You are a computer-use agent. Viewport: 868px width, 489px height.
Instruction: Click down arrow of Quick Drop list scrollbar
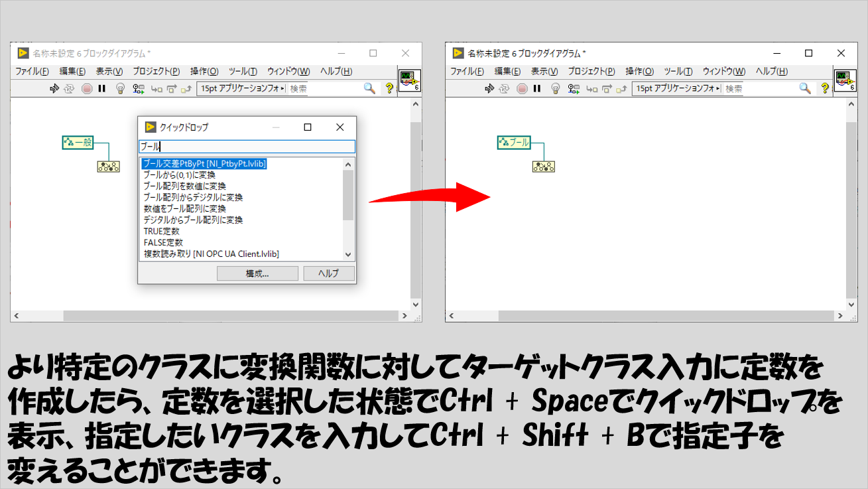pos(348,255)
